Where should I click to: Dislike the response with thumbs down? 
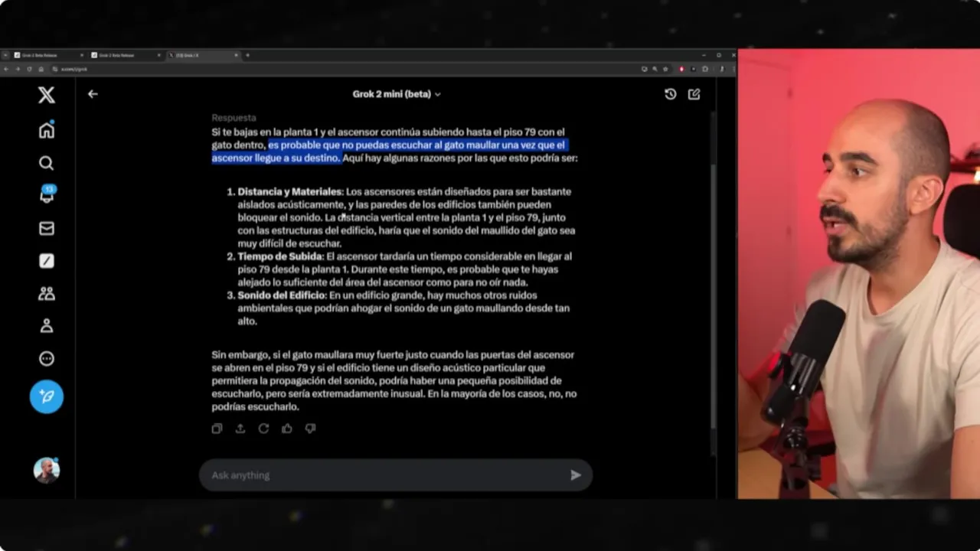(x=310, y=429)
